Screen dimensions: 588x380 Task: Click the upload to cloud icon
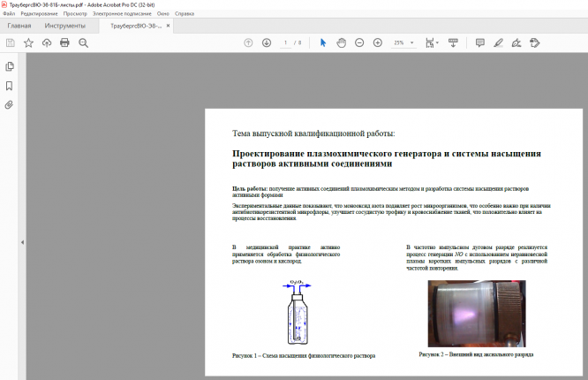47,42
